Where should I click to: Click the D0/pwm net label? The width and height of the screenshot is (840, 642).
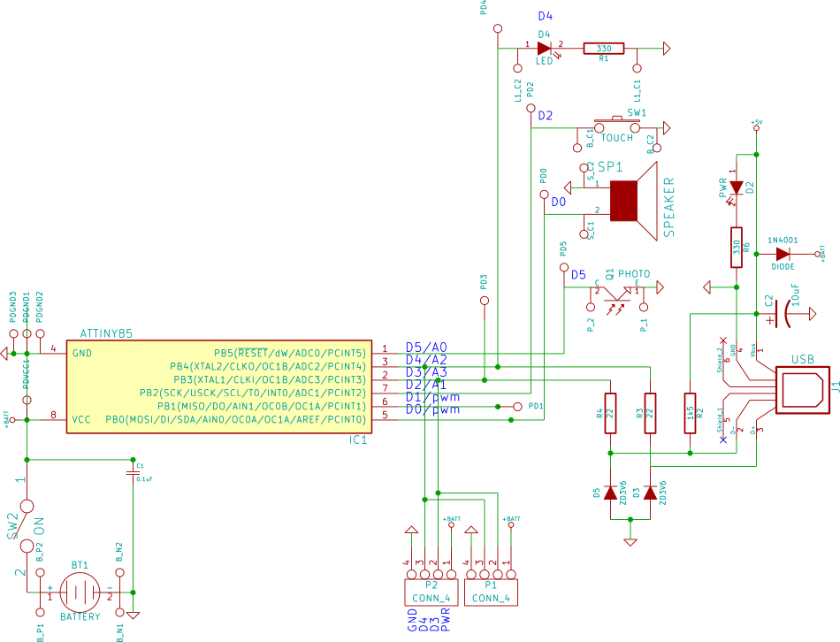(x=433, y=409)
